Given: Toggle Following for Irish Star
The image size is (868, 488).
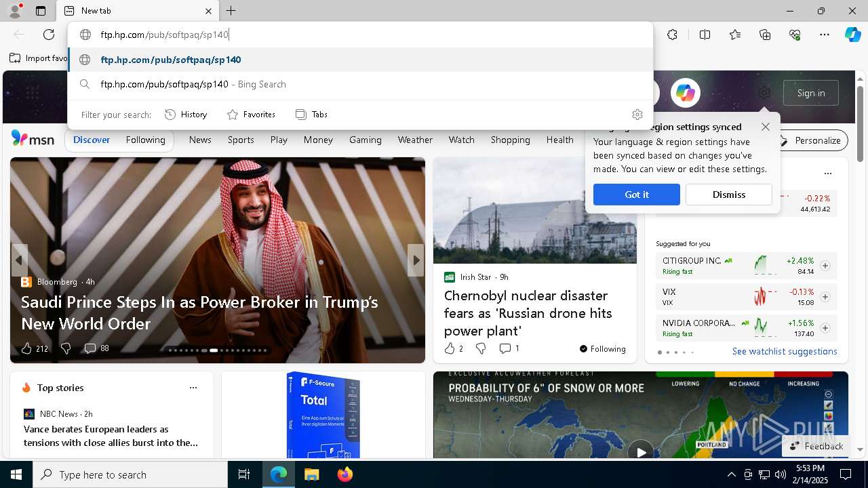Looking at the screenshot, I should (603, 349).
